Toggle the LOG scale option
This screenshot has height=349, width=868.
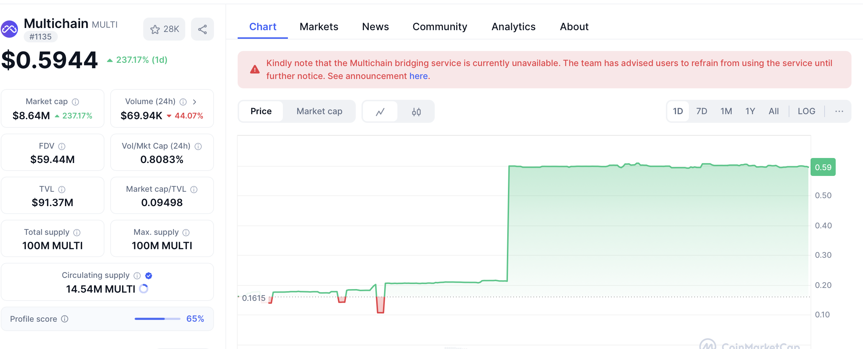(806, 111)
